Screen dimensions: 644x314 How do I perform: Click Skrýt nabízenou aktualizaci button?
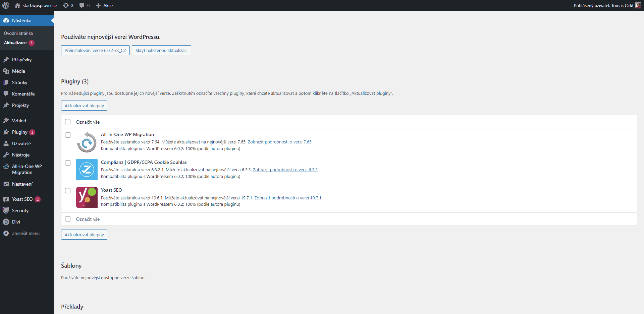(x=161, y=50)
